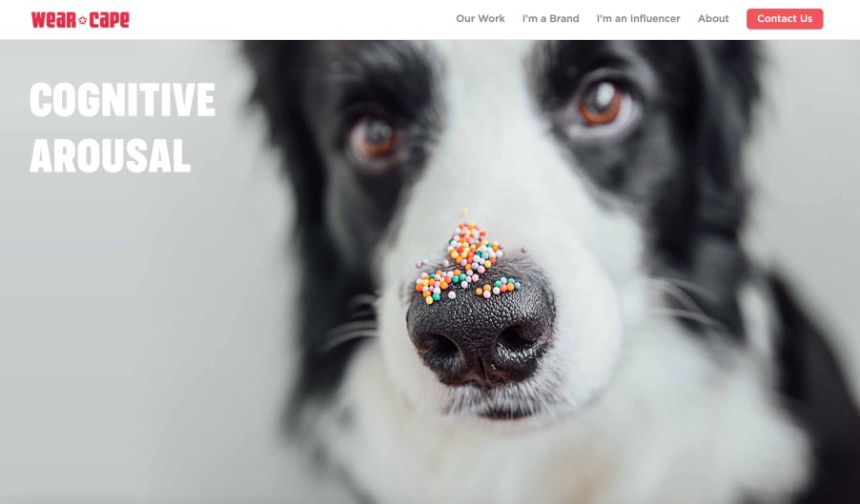Open the I'm an Influencer page
Viewport: 860px width, 504px height.
click(x=638, y=19)
